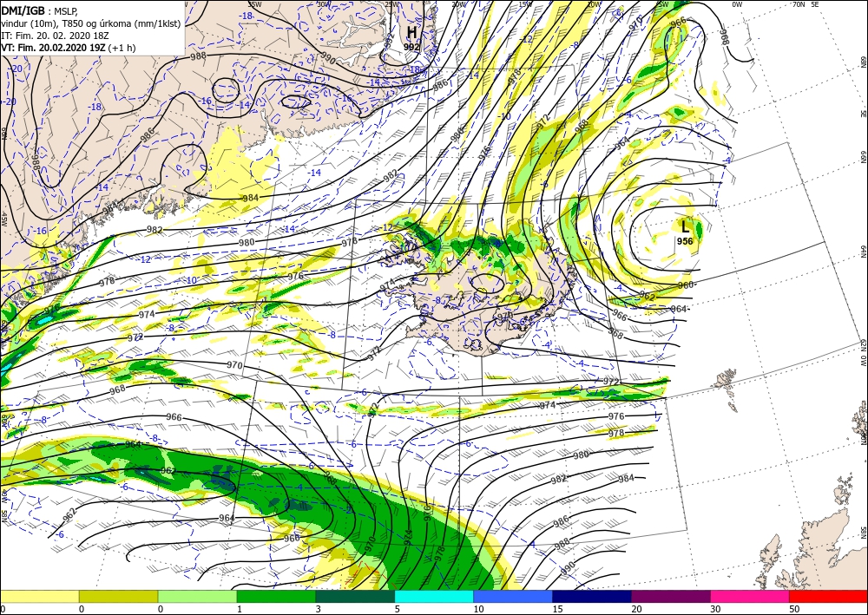Click the legend value '15' label
Image resolution: width=868 pixels, height=615 pixels.
pyautogui.click(x=557, y=609)
